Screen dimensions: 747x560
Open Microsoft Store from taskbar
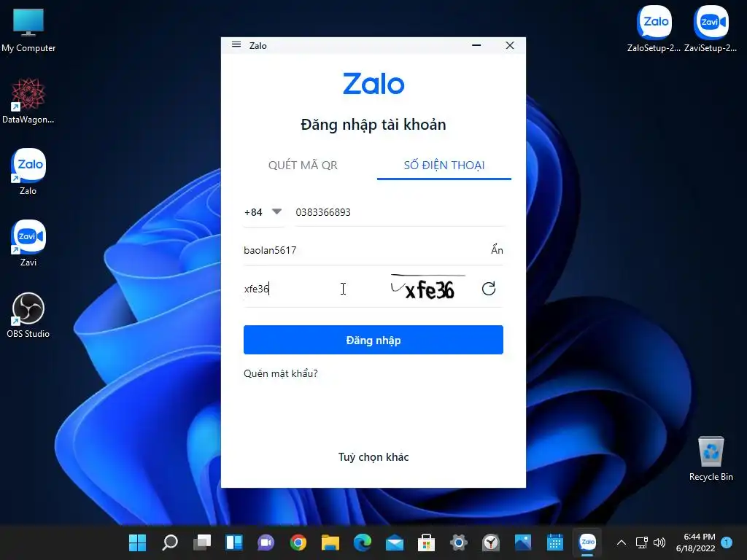click(426, 542)
